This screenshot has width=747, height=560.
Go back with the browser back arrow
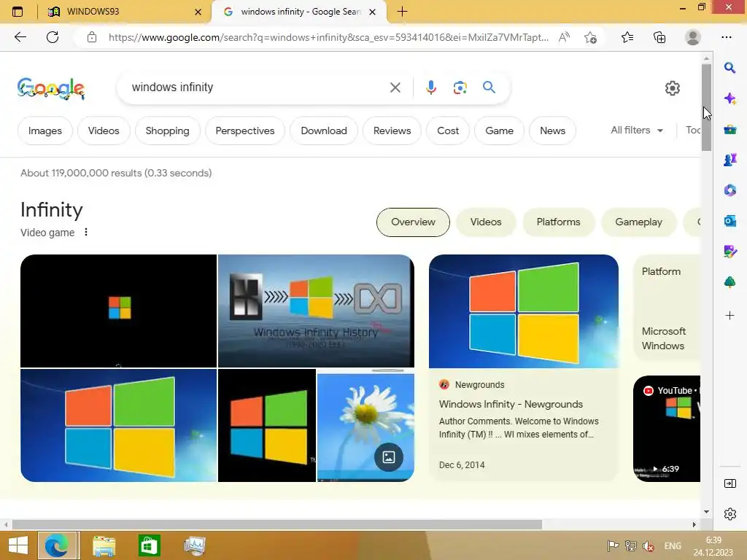(20, 37)
